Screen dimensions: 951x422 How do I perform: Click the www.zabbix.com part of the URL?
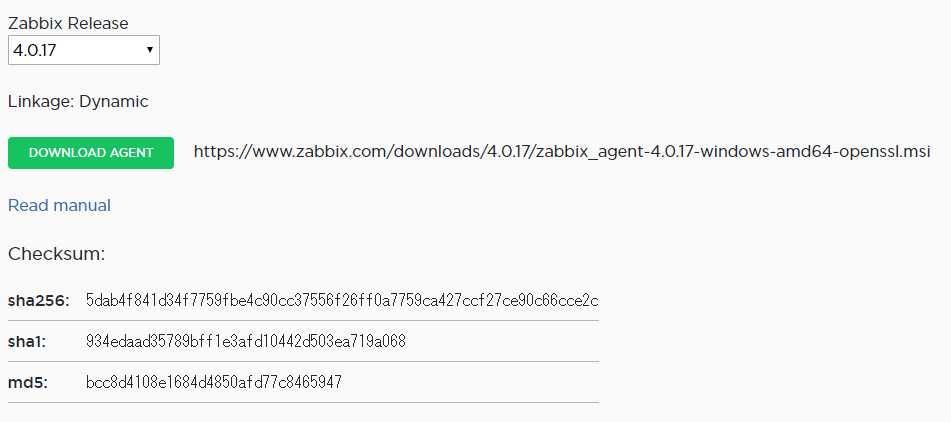tap(319, 152)
